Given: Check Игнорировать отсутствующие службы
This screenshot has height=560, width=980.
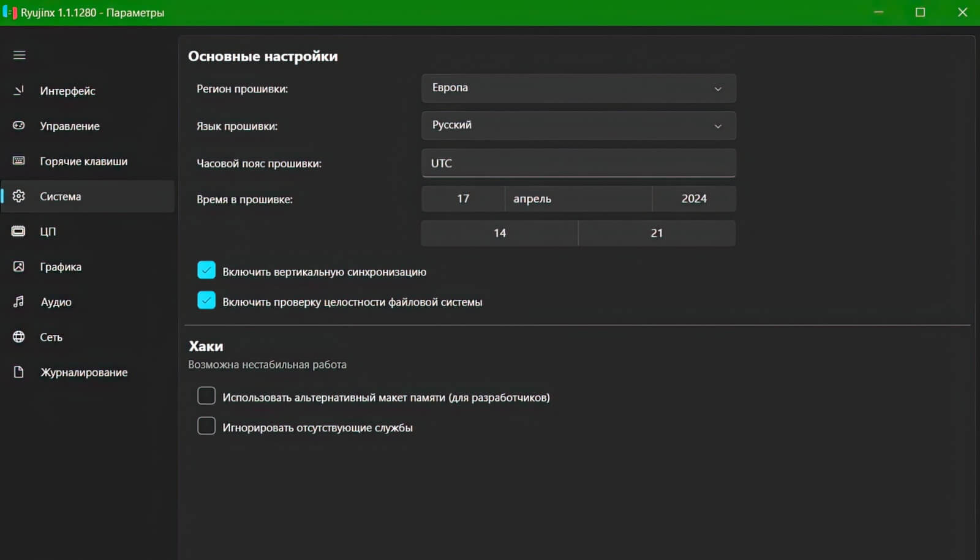Looking at the screenshot, I should [206, 426].
